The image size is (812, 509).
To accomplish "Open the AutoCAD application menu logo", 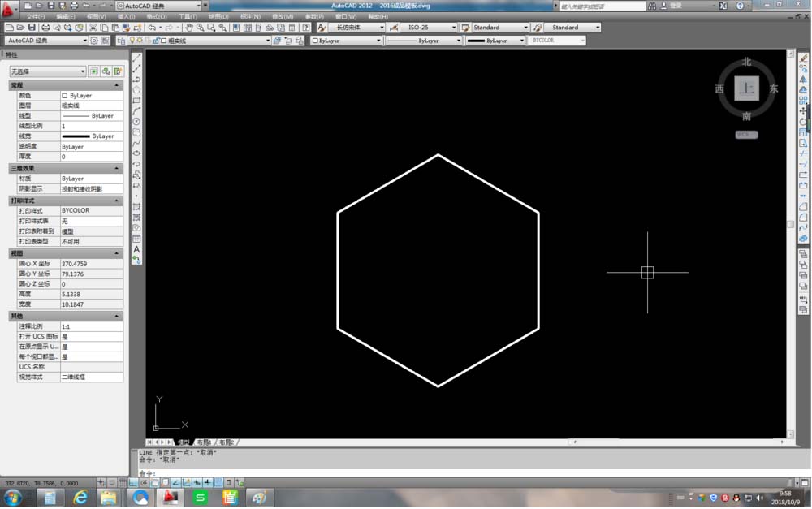I will tap(8, 8).
